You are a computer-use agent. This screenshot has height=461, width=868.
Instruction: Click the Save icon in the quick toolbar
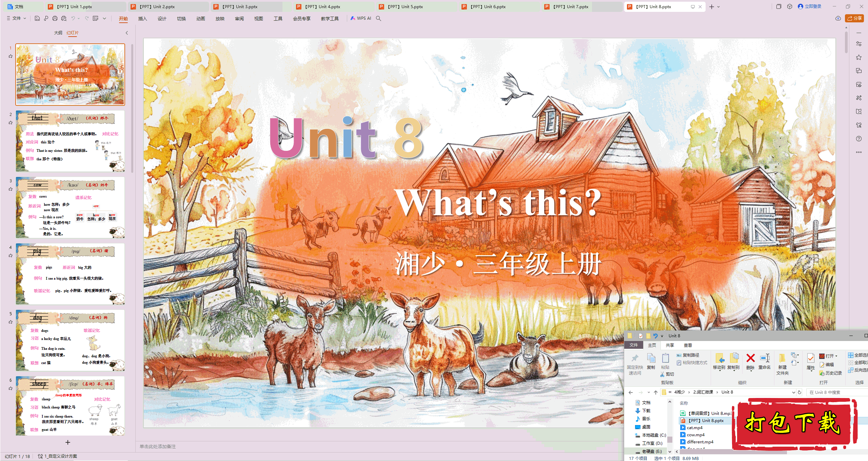(37, 18)
